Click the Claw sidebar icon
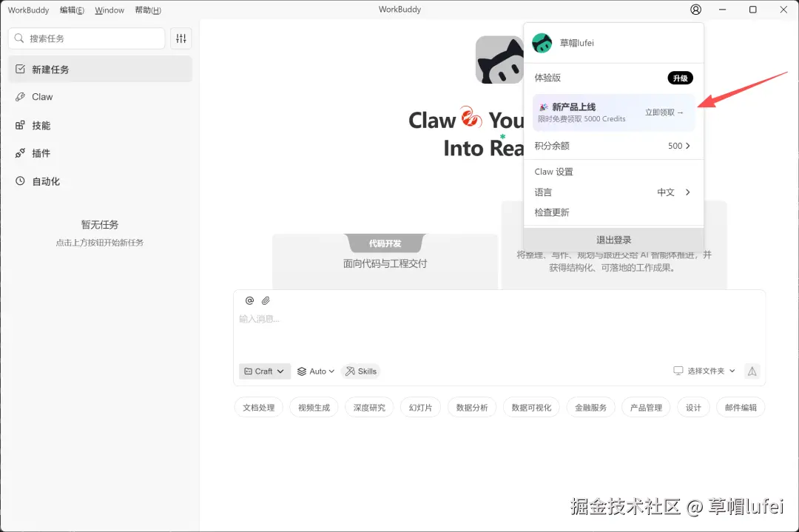The image size is (799, 532). click(x=21, y=97)
